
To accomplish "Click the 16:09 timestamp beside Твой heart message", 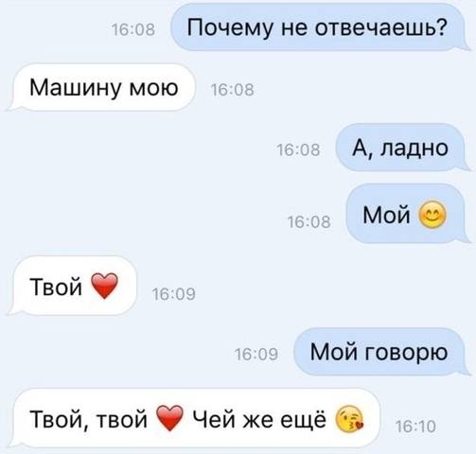I will tap(174, 294).
